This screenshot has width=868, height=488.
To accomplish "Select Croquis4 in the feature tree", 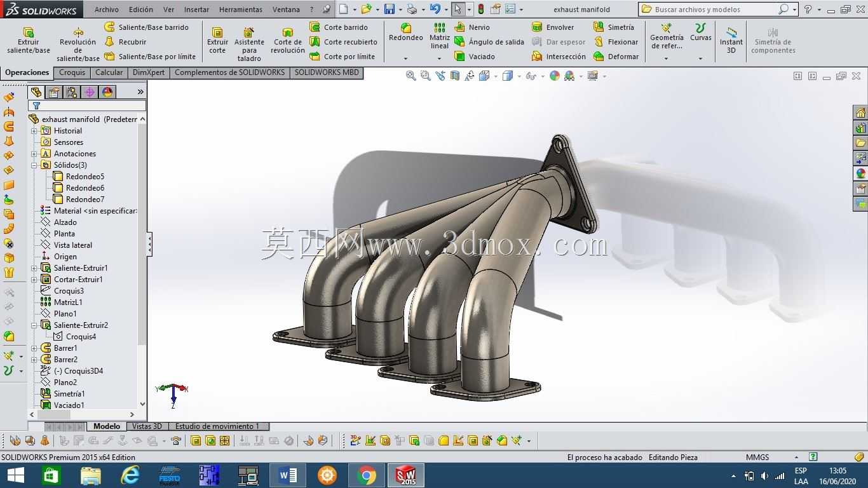I will (81, 337).
